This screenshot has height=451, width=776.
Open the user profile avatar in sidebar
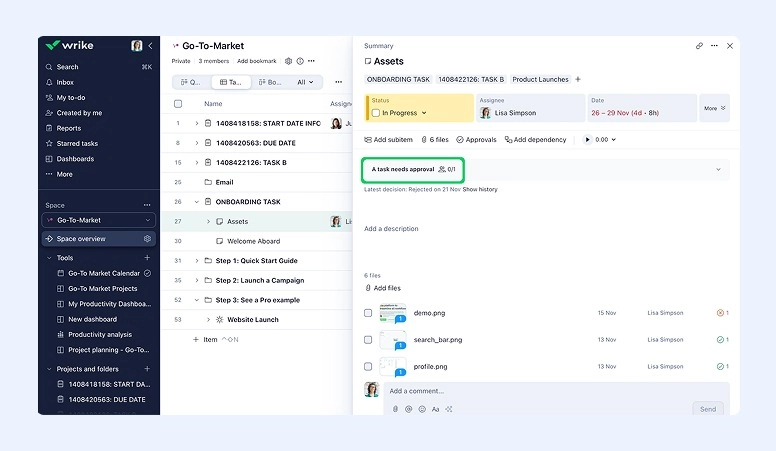[x=137, y=46]
